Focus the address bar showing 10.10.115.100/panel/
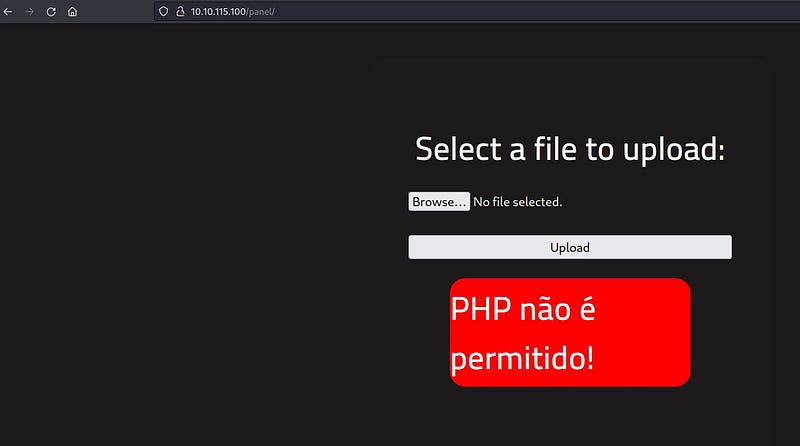Viewport: 800px width, 446px height. [400, 11]
